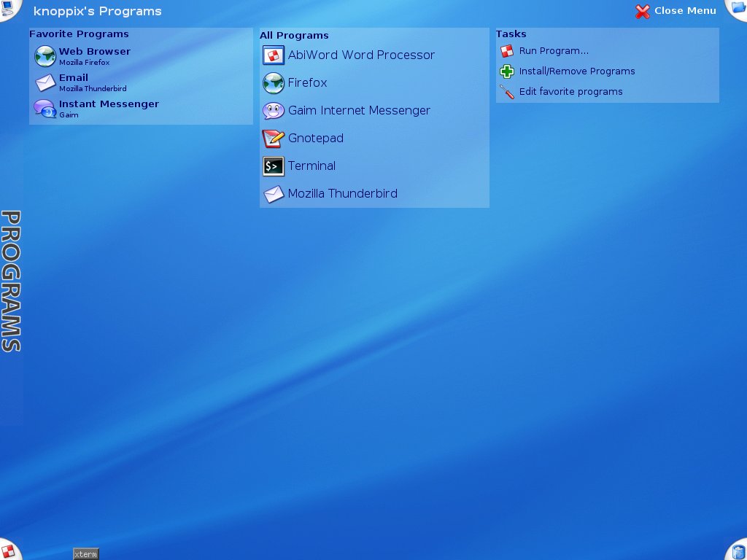The image size is (747, 560).
Task: Open Gaim Internet Messenger smiley icon
Action: coord(274,111)
